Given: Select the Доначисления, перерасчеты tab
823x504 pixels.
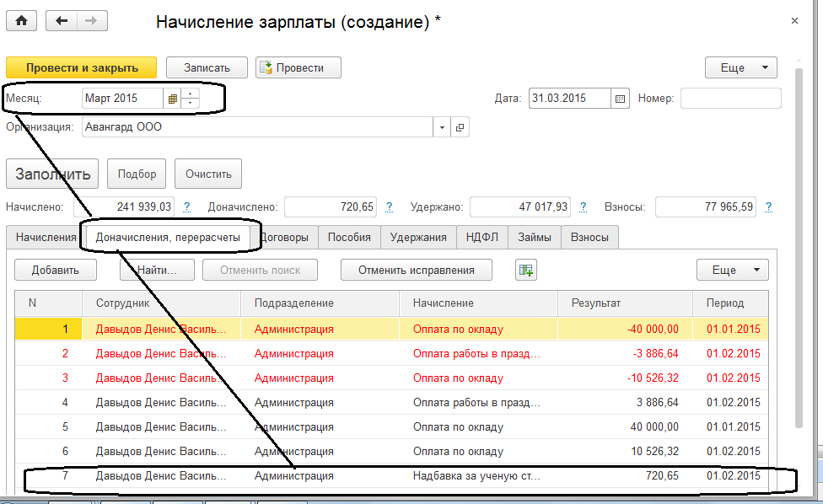Looking at the screenshot, I should pyautogui.click(x=168, y=237).
